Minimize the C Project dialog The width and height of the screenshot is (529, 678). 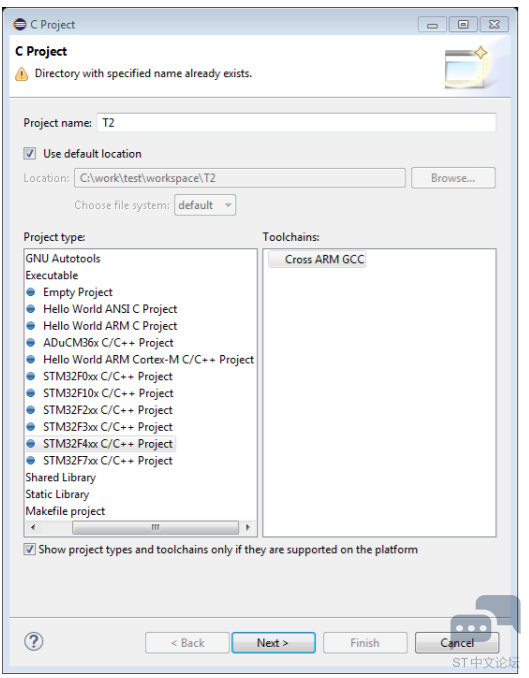(432, 25)
